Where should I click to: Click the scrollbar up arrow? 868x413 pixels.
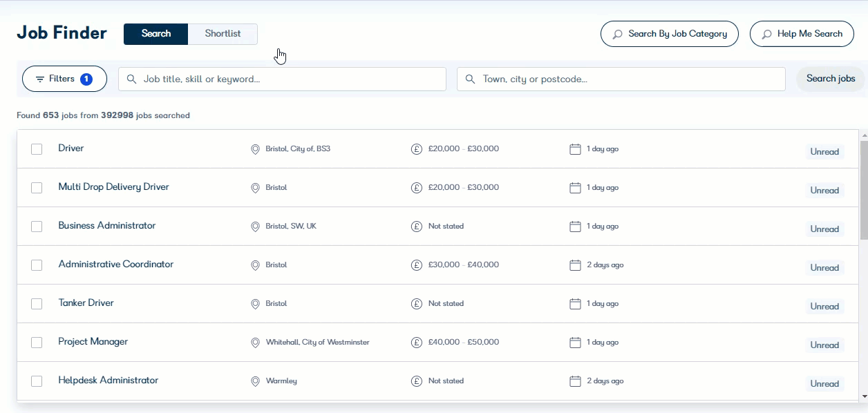(x=864, y=134)
